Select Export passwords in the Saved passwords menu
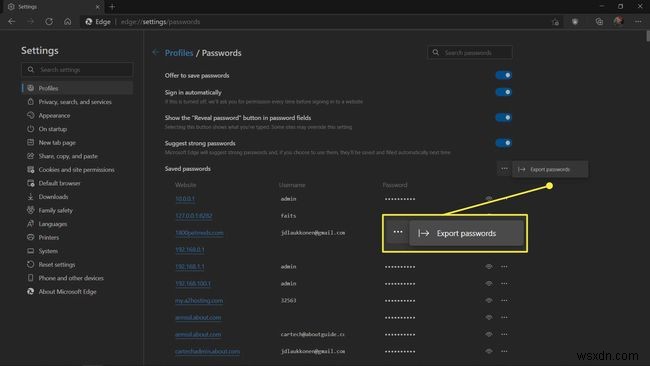Image resolution: width=650 pixels, height=366 pixels. (x=550, y=169)
